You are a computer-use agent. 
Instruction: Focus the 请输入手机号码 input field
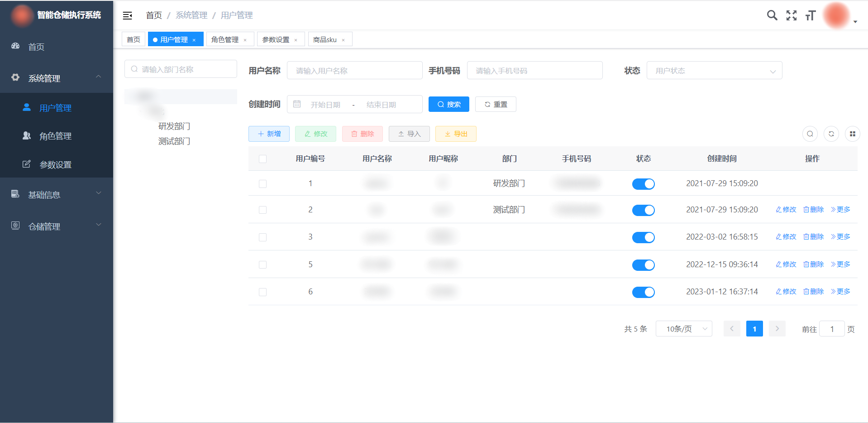point(535,71)
